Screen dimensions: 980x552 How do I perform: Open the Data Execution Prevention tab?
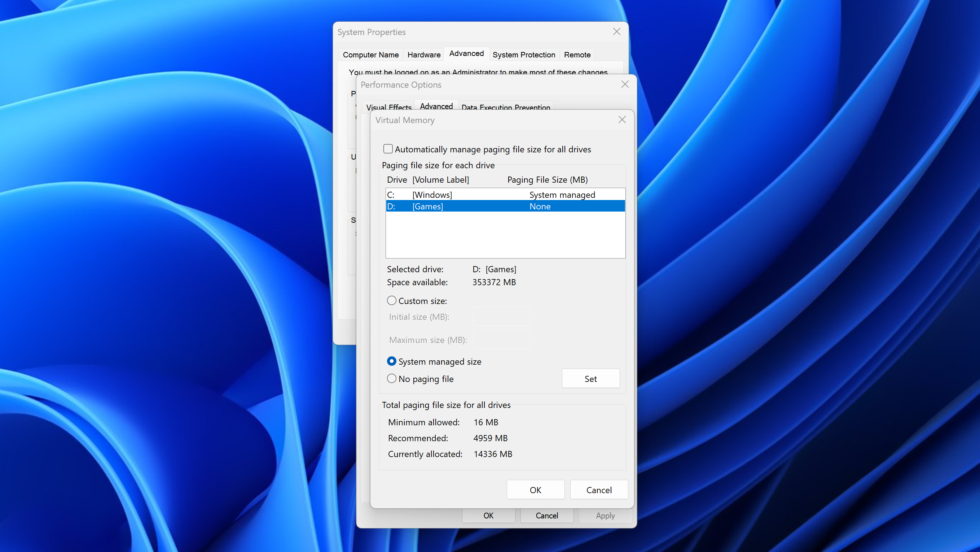coord(506,107)
